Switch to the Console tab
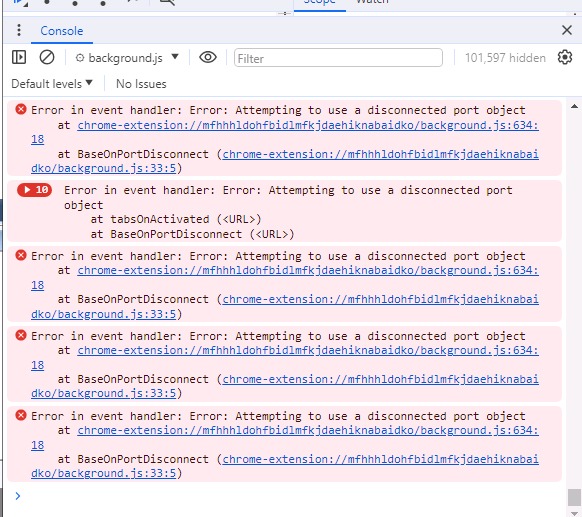 (62, 31)
